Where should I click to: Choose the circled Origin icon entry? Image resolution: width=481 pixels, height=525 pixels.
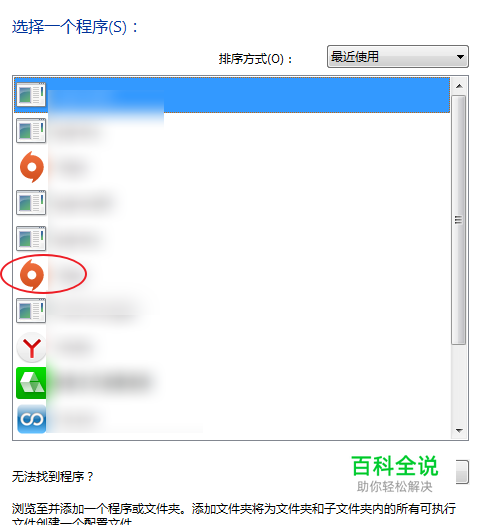31,275
